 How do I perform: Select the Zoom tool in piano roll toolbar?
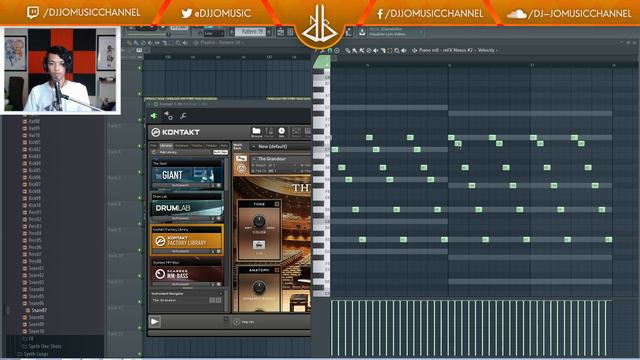tap(396, 50)
